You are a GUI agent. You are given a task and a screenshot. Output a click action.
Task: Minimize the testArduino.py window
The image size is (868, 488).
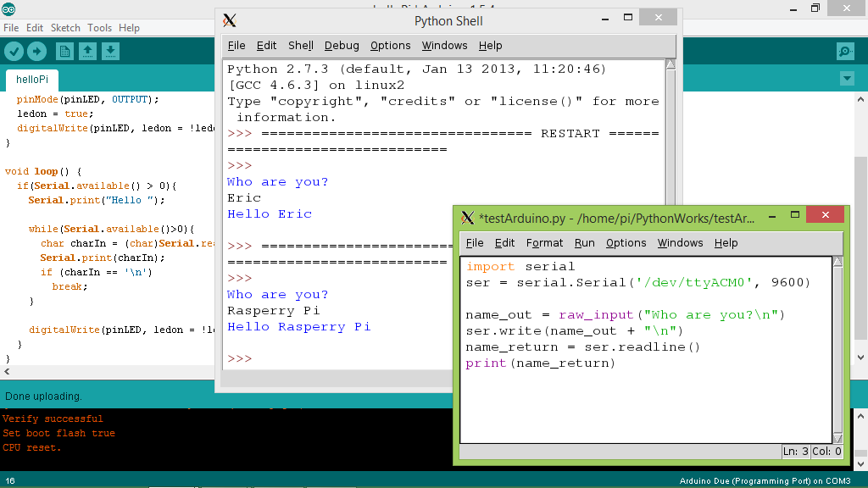pyautogui.click(x=772, y=215)
